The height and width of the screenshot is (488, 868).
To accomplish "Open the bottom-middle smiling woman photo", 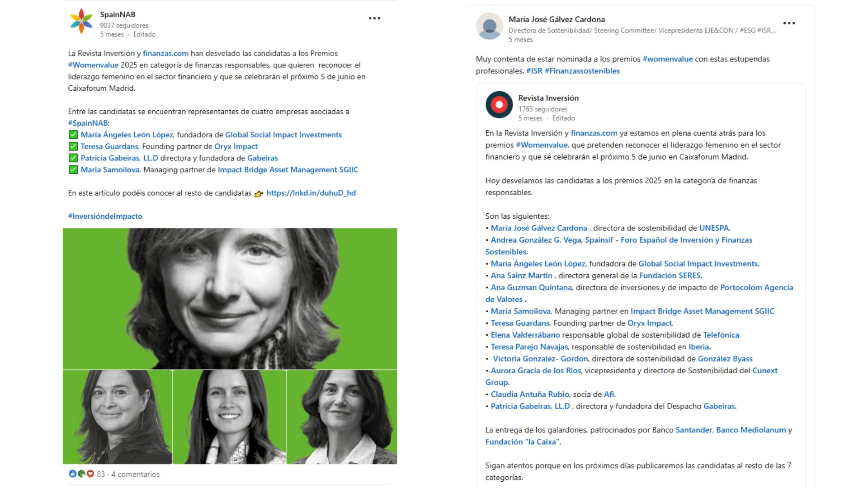I will click(x=229, y=417).
